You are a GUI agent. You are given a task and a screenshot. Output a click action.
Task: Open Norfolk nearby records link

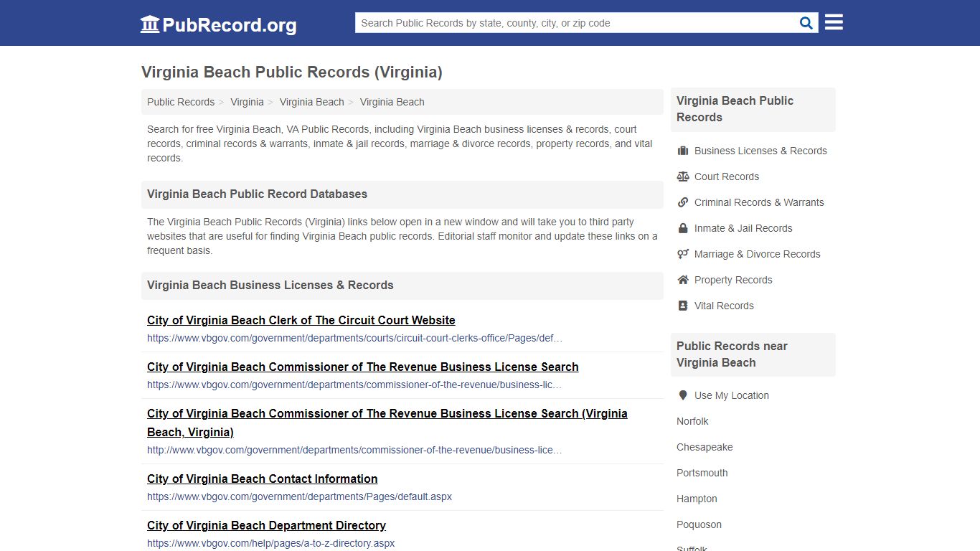692,421
